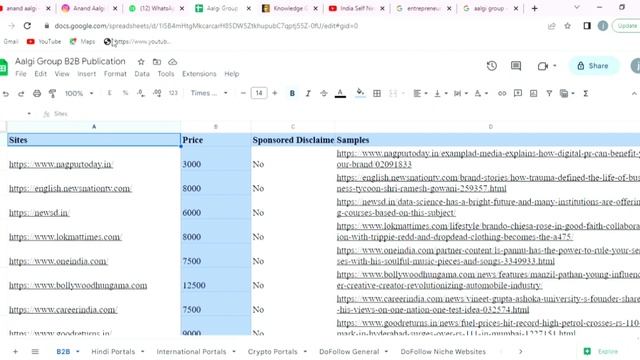This screenshot has height=360, width=640.
Task: Decrease decimal places icon
Action: pyautogui.click(x=141, y=93)
